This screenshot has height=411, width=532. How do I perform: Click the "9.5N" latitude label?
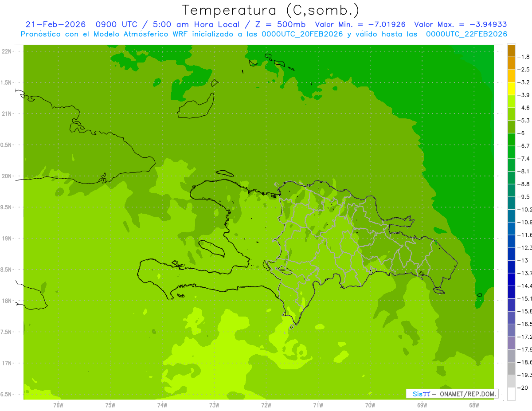click(x=7, y=207)
